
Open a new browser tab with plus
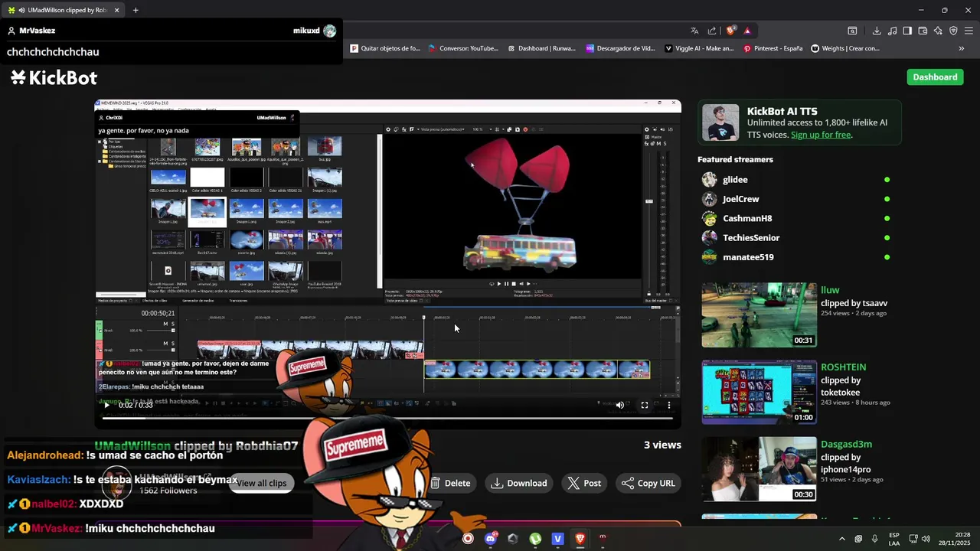point(136,10)
